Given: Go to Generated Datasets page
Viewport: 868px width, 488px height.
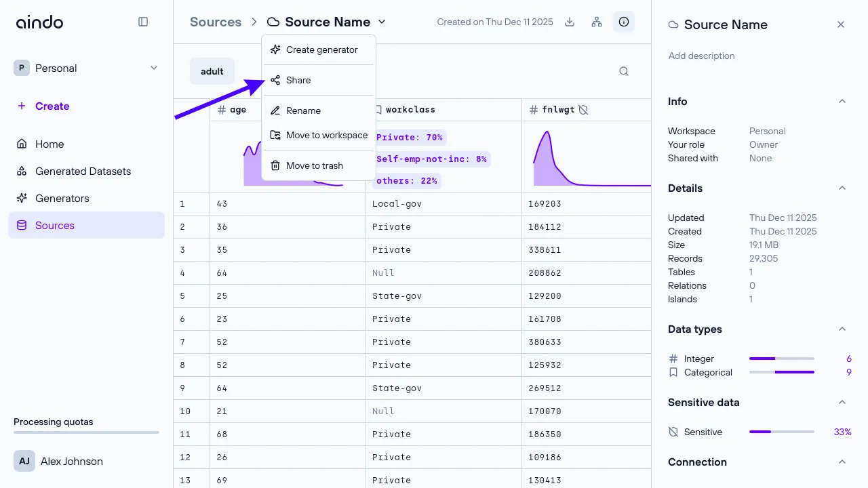Looking at the screenshot, I should (x=83, y=171).
